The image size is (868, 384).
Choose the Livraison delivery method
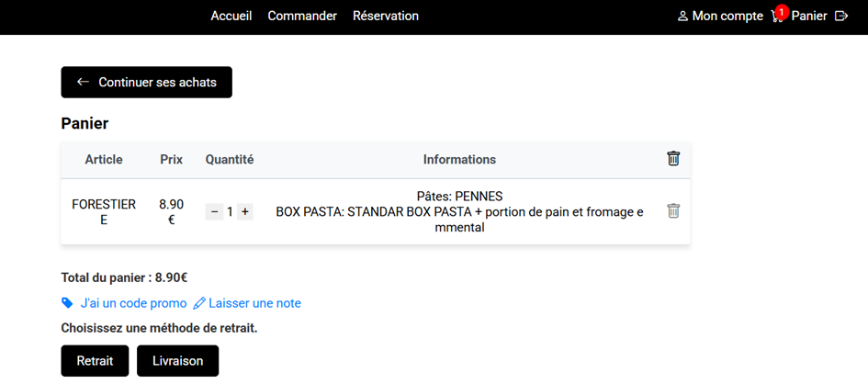tap(177, 361)
